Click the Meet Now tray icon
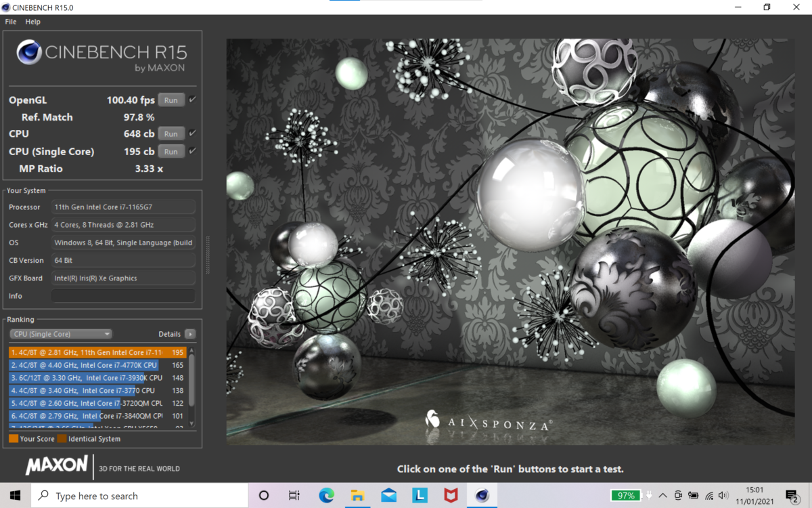 click(678, 496)
